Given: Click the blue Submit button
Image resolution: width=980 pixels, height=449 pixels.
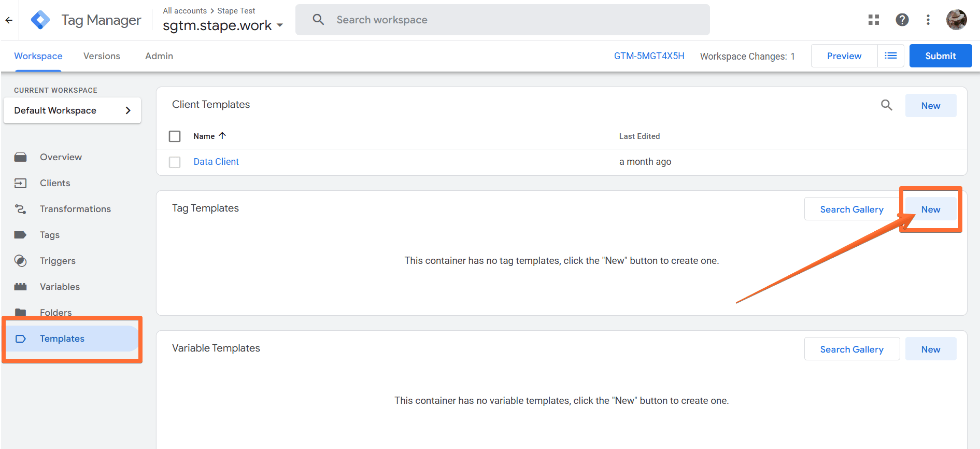Looking at the screenshot, I should [941, 55].
